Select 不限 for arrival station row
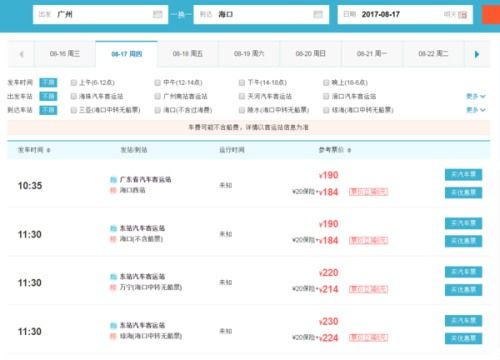This screenshot has width=500, height=360. pyautogui.click(x=48, y=110)
